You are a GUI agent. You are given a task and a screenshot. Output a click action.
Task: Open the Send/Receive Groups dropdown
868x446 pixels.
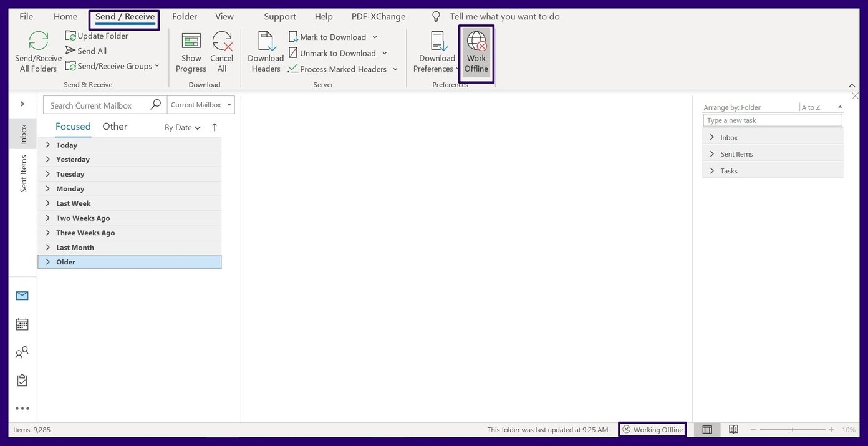pos(113,66)
